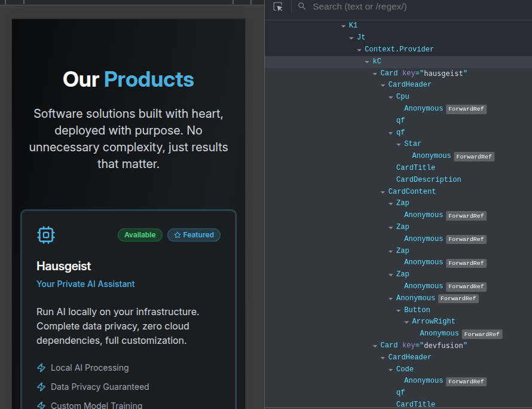Collapse the first CardHeader node arrow
The height and width of the screenshot is (409, 532).
(383, 85)
